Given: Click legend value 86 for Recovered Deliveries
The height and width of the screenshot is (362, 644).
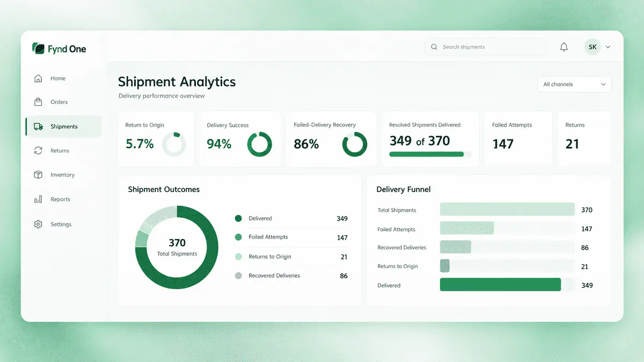Looking at the screenshot, I should pyautogui.click(x=343, y=276).
